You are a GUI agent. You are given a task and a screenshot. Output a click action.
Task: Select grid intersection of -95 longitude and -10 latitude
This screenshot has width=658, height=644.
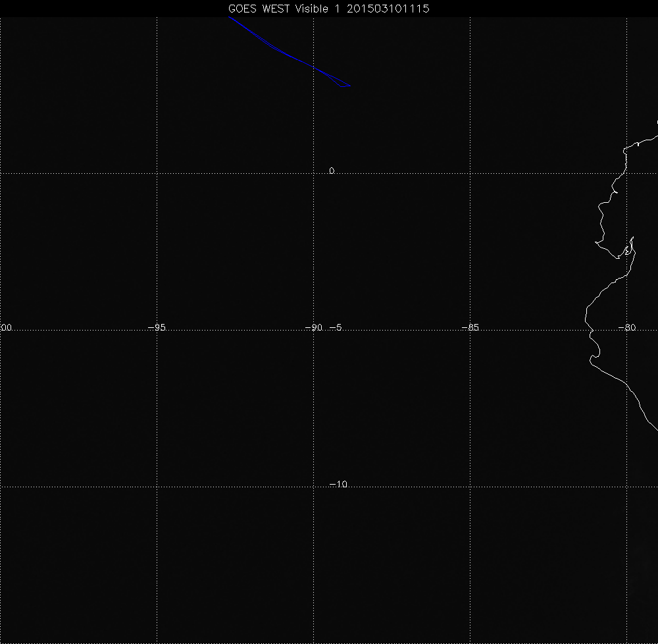(x=157, y=487)
